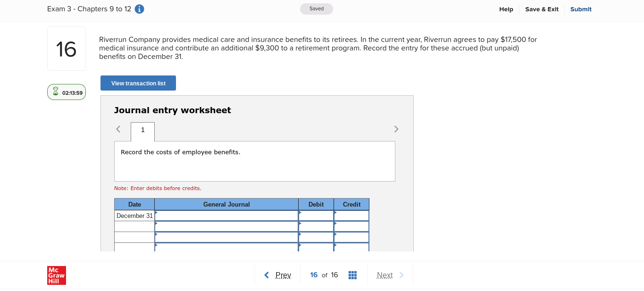Click Save & Exit

coord(542,9)
